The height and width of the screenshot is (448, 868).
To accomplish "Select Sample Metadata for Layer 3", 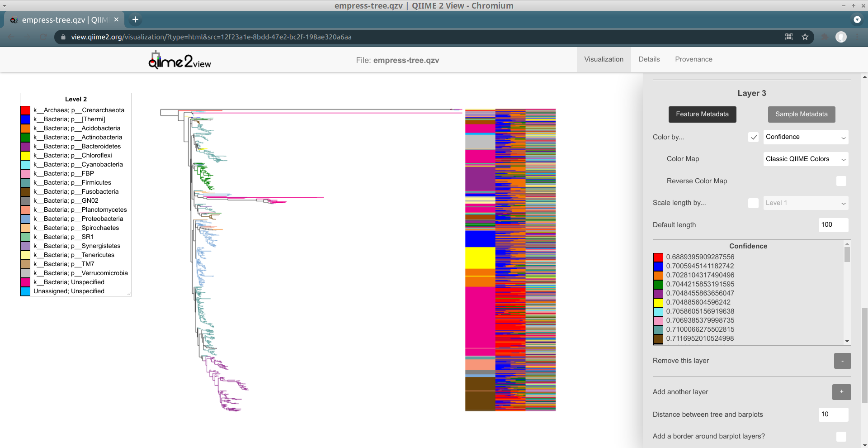I will (801, 114).
